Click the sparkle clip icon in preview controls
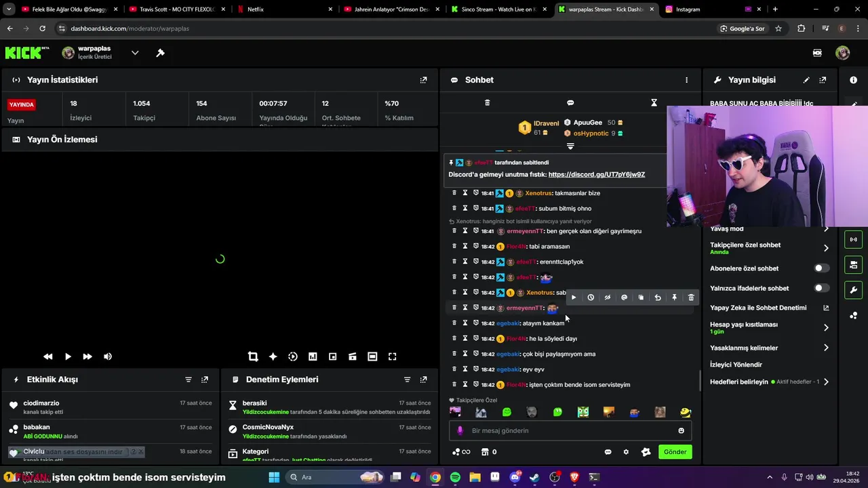Image resolution: width=868 pixels, height=488 pixels. [273, 357]
